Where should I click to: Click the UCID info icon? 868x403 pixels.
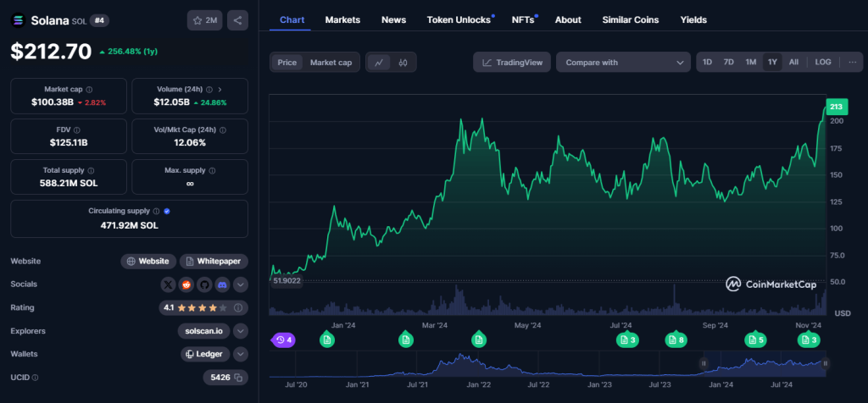(36, 378)
